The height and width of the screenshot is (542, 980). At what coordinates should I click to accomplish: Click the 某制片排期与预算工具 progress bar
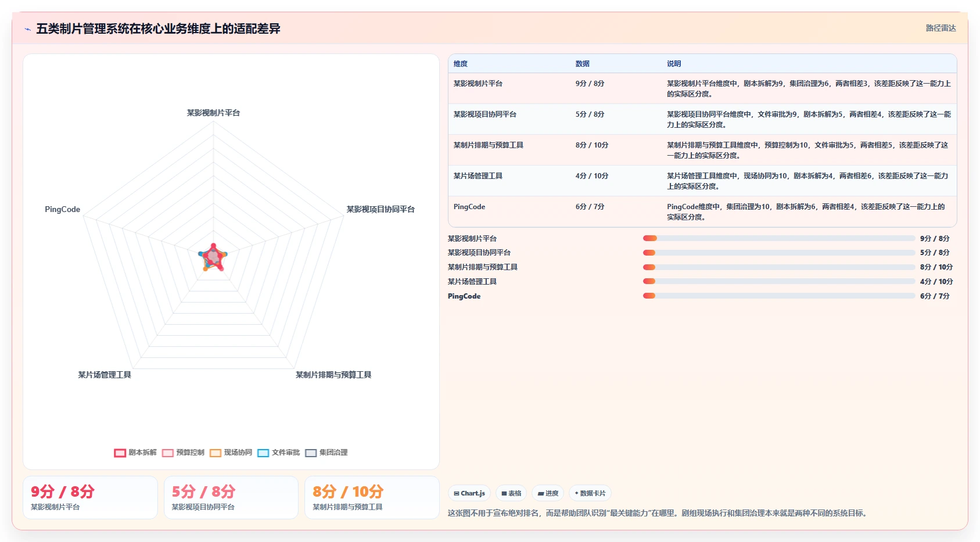point(779,267)
